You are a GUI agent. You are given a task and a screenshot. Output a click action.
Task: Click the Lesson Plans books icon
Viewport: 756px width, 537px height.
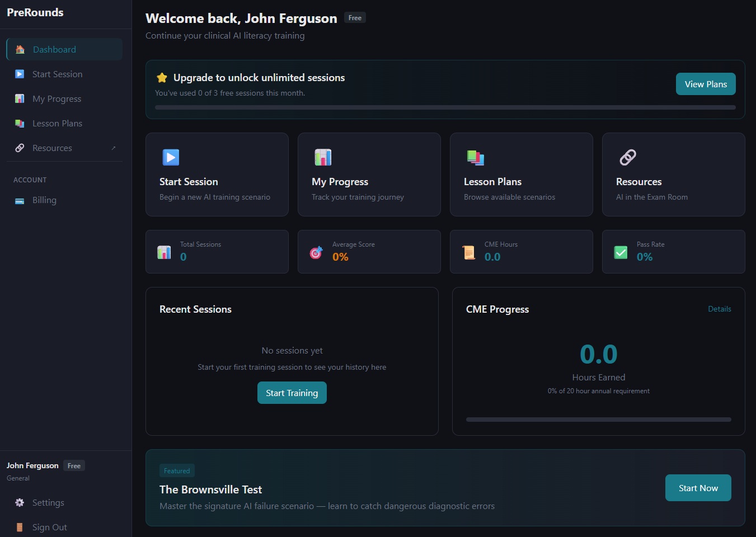19,123
